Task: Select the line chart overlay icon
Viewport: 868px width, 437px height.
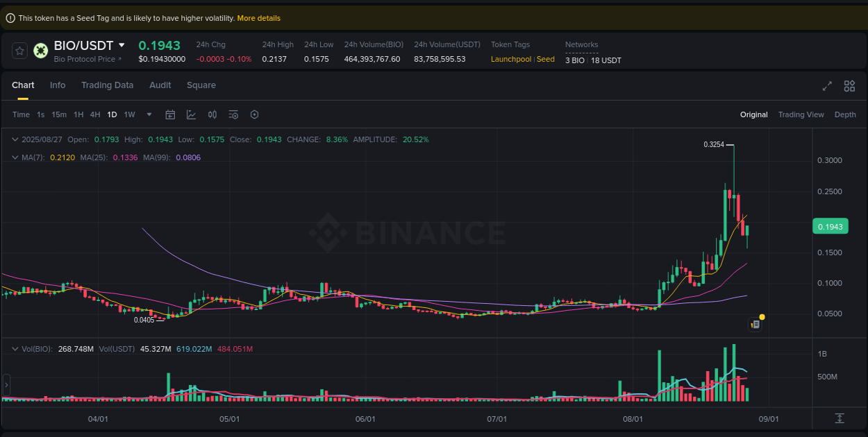Action: [x=192, y=114]
